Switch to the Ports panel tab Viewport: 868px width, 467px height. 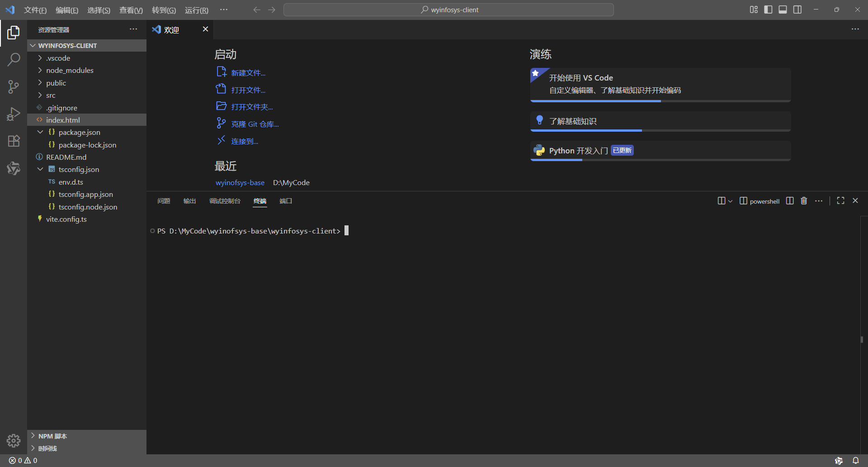point(286,201)
